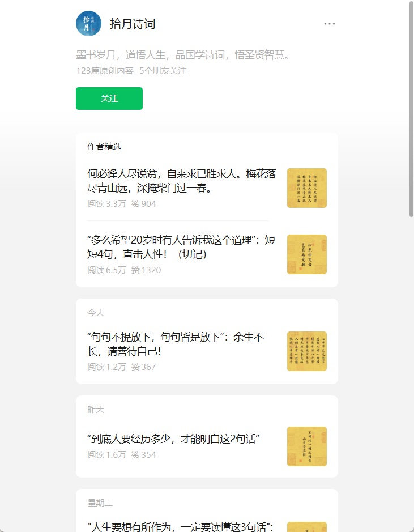
Task: Click the account description 墨书岁月，道悟人生
Action: tap(183, 54)
